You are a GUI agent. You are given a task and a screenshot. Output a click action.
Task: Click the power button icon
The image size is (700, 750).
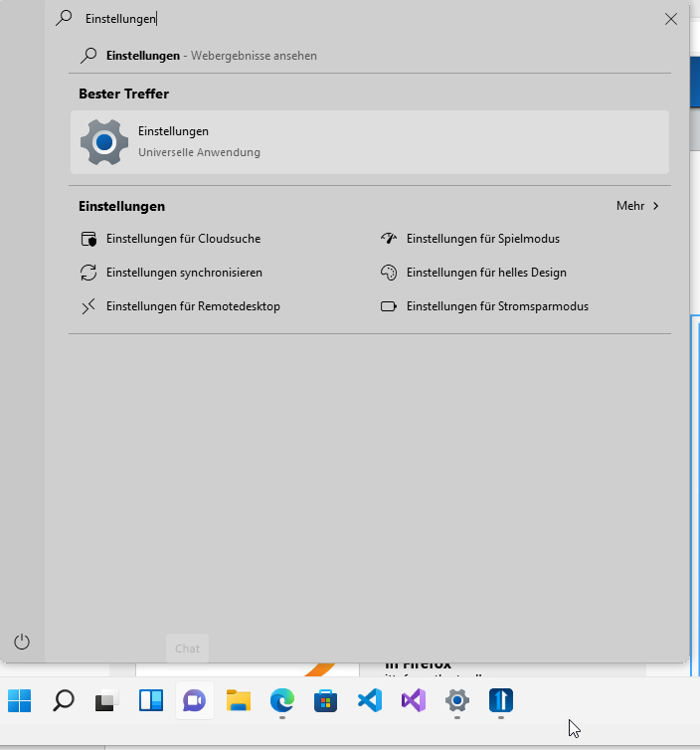pyautogui.click(x=22, y=642)
